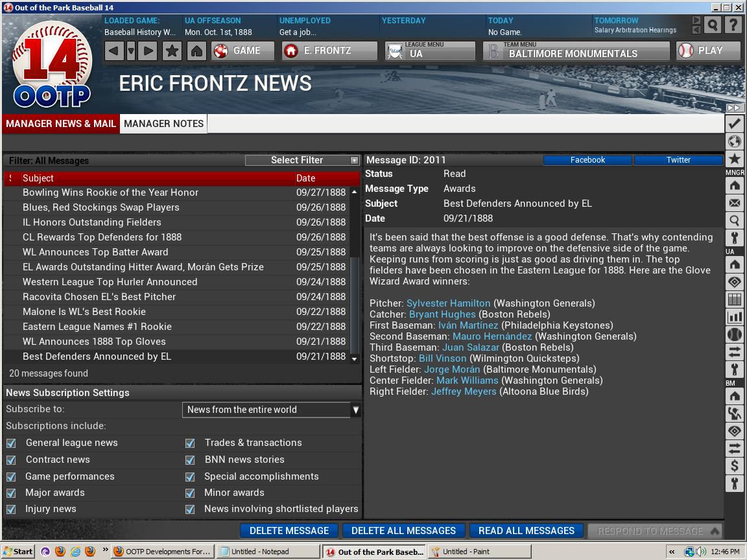Switch to Manager Notes tab
This screenshot has width=747, height=560.
pos(163,124)
